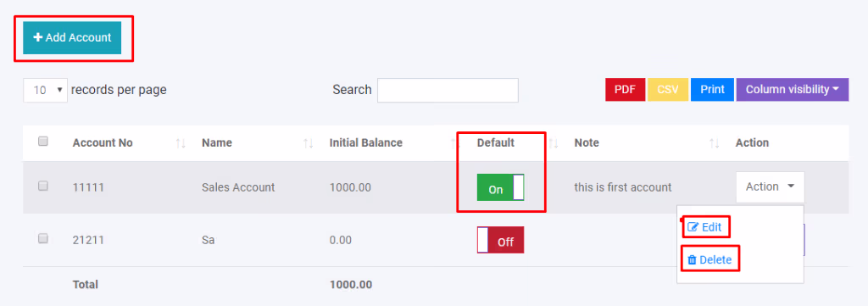Turn off Default toggle for Sales Account
The image size is (868, 306).
(x=500, y=187)
